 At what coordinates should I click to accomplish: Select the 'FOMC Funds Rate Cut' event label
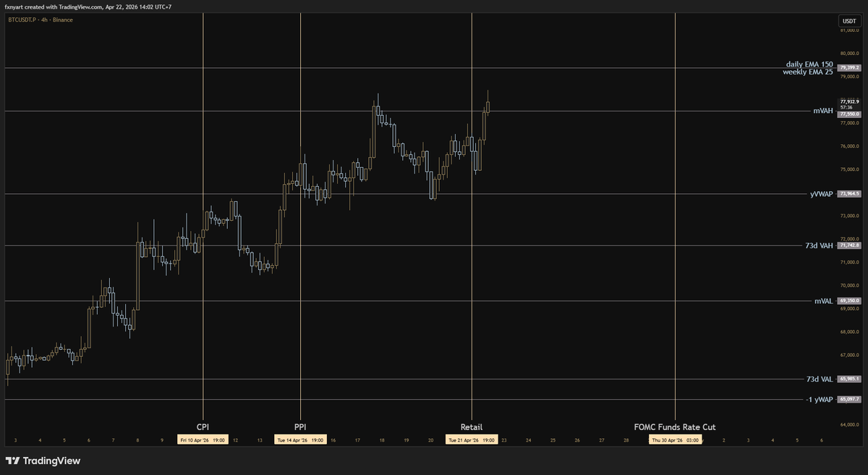click(675, 427)
